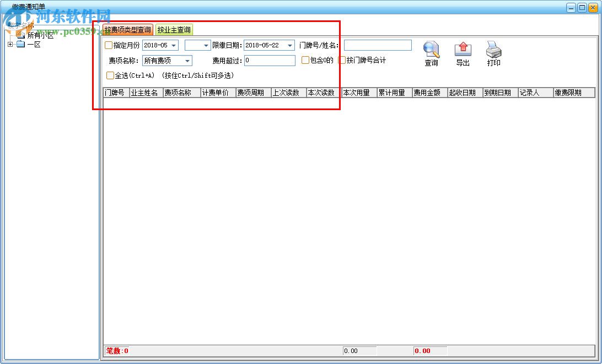This screenshot has height=364, width=602.
Task: Click the red 0.00 total amount
Action: coord(422,351)
